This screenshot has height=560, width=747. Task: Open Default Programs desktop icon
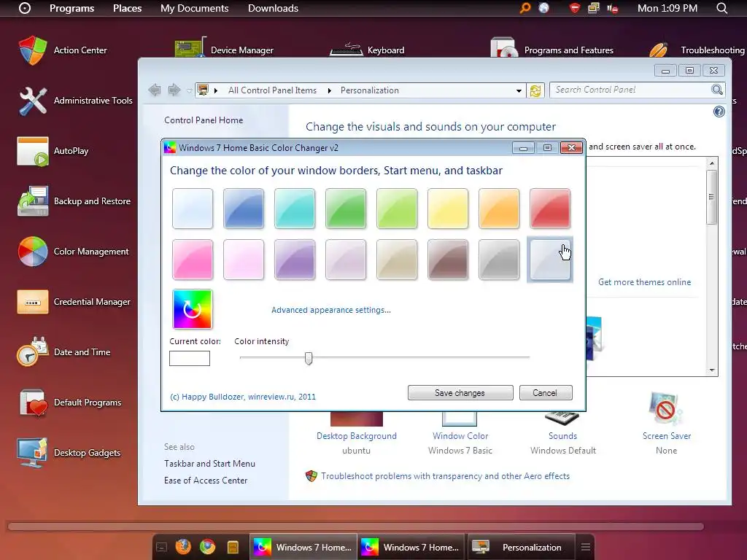(69, 402)
